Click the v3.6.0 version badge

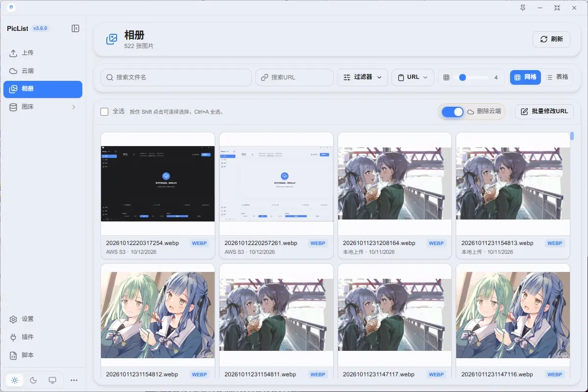pos(40,28)
